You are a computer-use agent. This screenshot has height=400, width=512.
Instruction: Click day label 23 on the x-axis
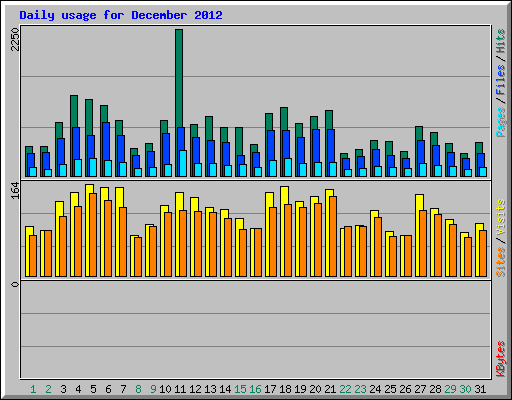pos(360,389)
